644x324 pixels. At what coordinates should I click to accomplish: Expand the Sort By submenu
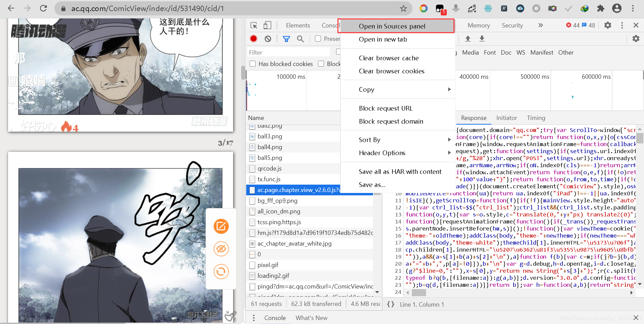[x=397, y=140]
